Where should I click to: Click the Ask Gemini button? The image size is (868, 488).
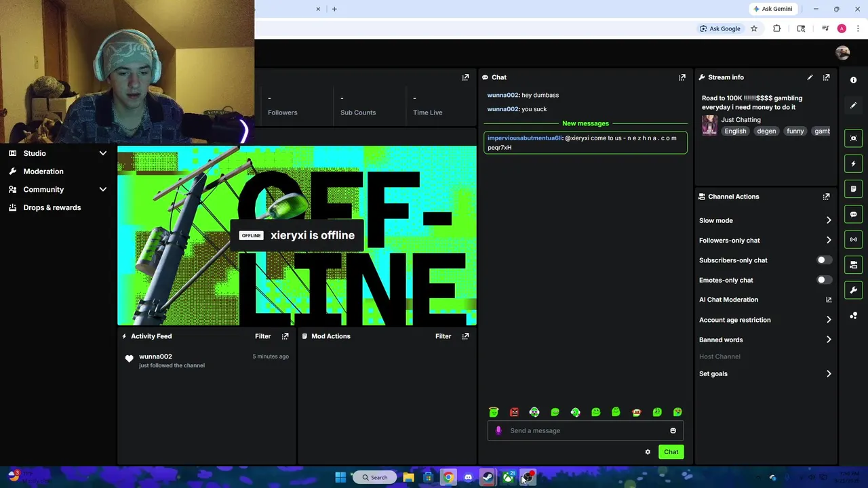tap(772, 9)
